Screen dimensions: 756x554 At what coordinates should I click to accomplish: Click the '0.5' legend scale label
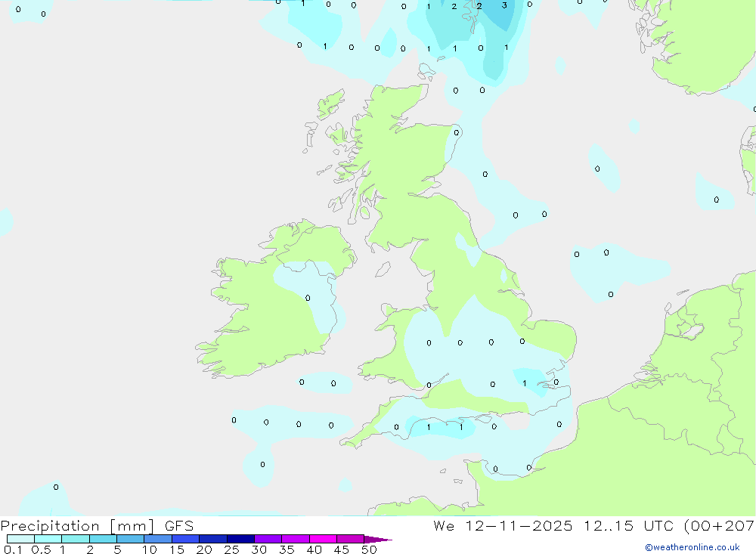tap(41, 549)
